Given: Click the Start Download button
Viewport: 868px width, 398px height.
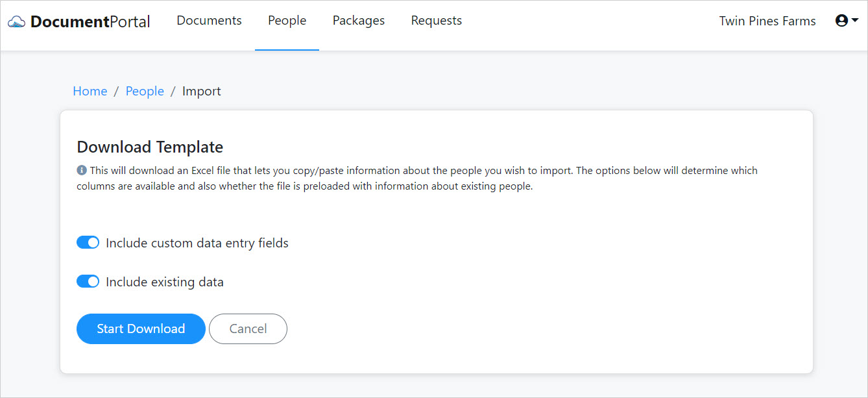Looking at the screenshot, I should [x=141, y=329].
